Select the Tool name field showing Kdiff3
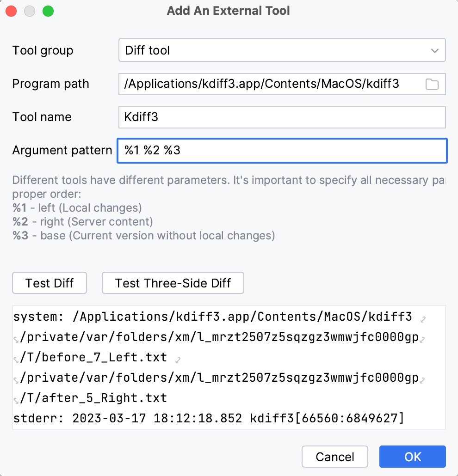Screen dimensions: 458x476 tap(282, 117)
